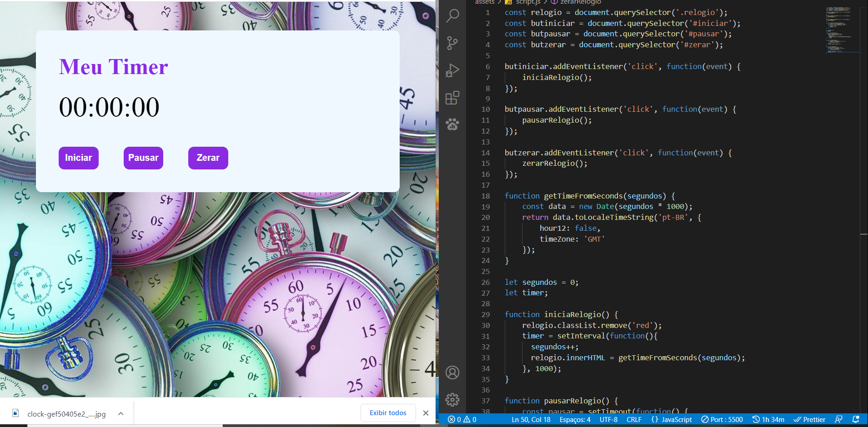
Task: Click '#zerar' selector string on line 4
Action: tap(697, 45)
